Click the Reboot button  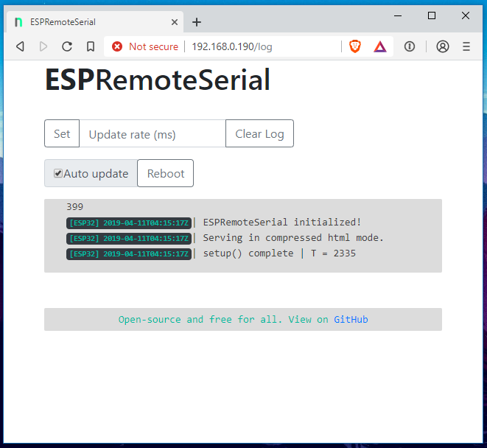click(166, 173)
